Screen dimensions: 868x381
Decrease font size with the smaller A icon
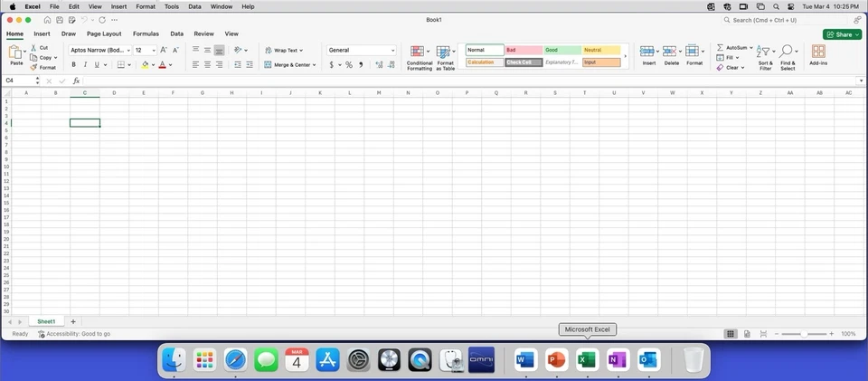pyautogui.click(x=176, y=50)
